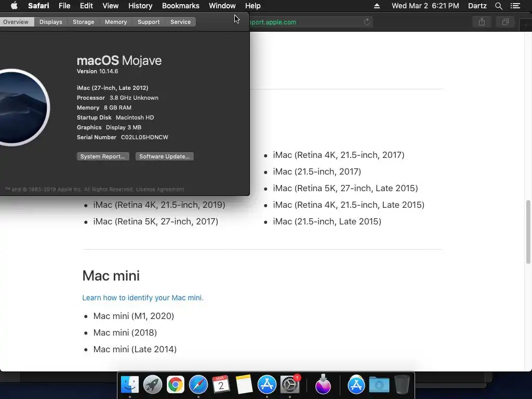Open the purple installer app in Dock
Image resolution: width=532 pixels, height=399 pixels.
[323, 385]
